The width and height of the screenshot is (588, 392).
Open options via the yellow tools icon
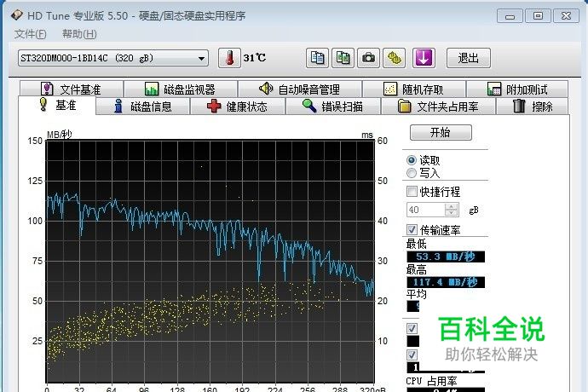click(x=394, y=58)
